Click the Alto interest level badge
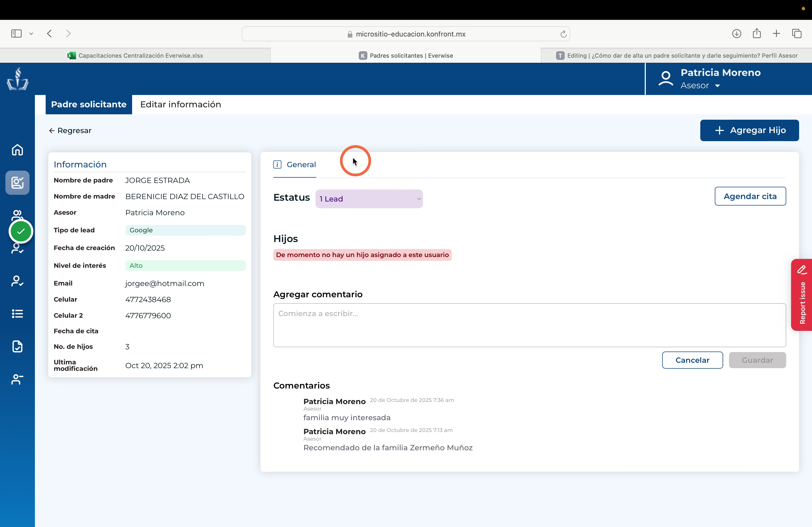Image resolution: width=812 pixels, height=527 pixels. coord(185,266)
